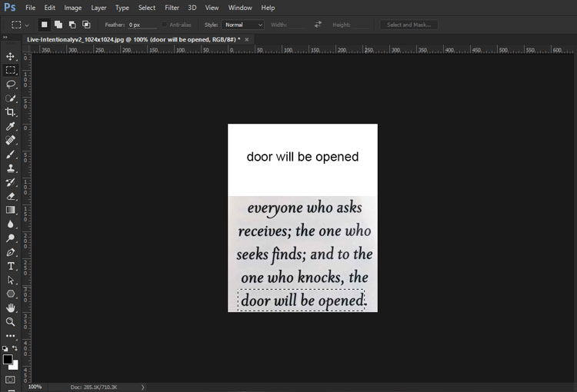
Task: Select the Dodge tool
Action: point(10,238)
